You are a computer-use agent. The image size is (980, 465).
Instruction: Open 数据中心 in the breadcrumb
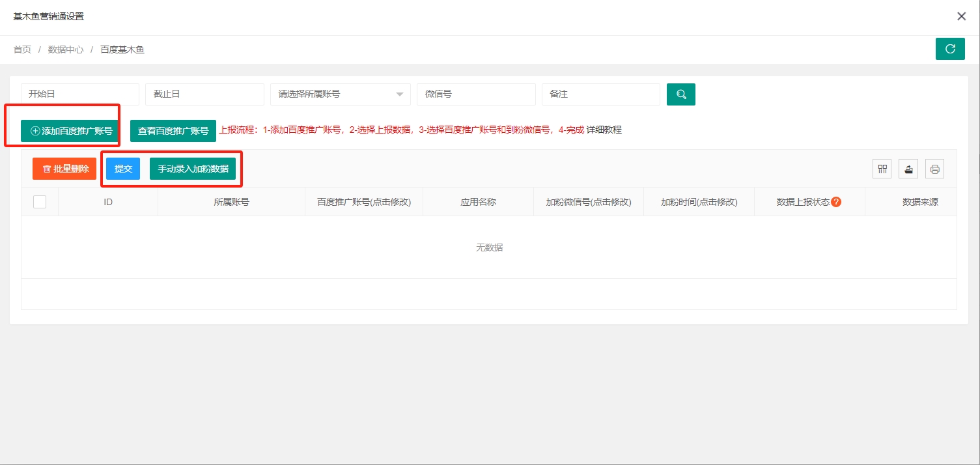coord(66,49)
